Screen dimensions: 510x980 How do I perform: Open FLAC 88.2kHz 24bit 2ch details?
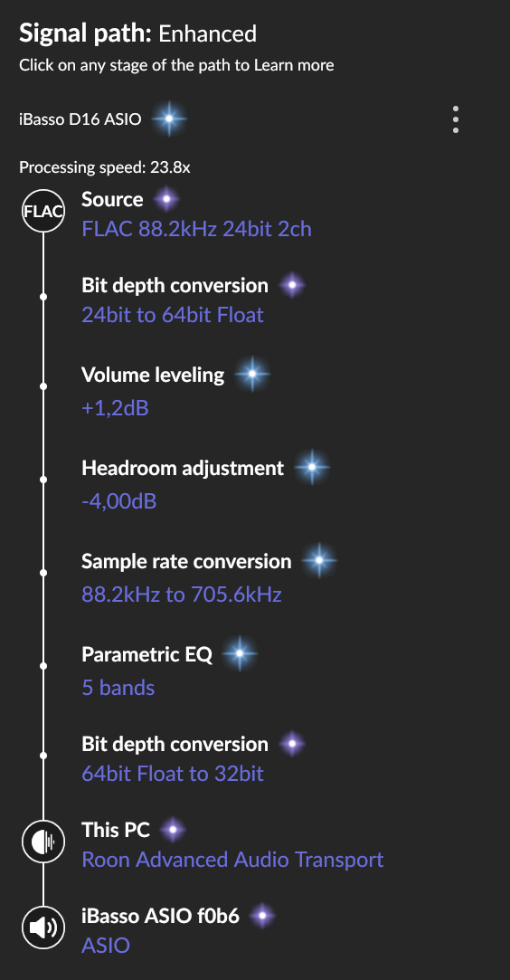[196, 229]
